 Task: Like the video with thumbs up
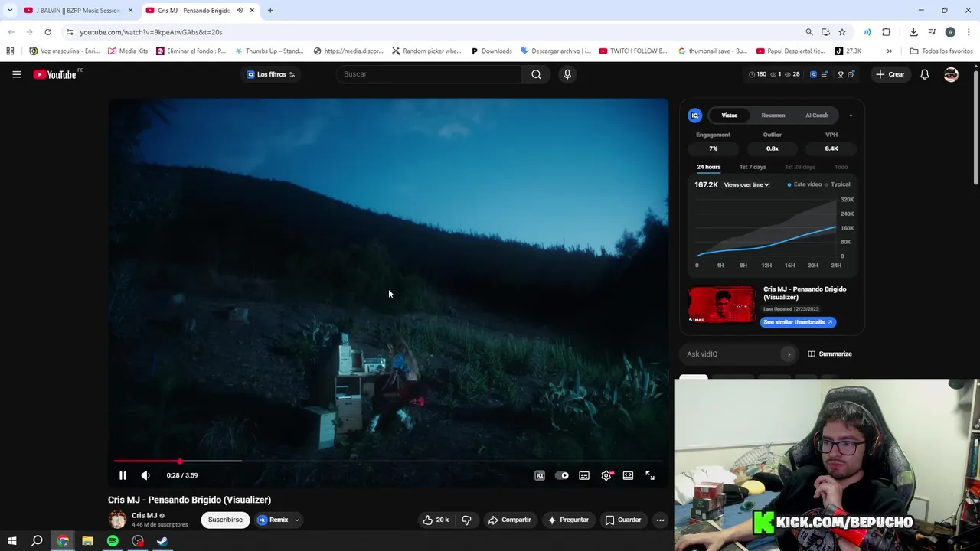[435, 520]
